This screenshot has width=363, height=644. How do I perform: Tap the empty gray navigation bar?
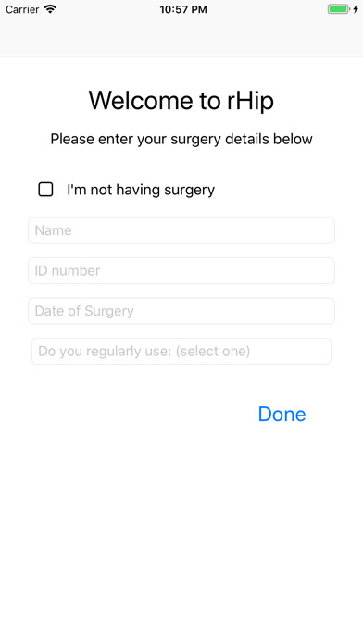pos(181,37)
